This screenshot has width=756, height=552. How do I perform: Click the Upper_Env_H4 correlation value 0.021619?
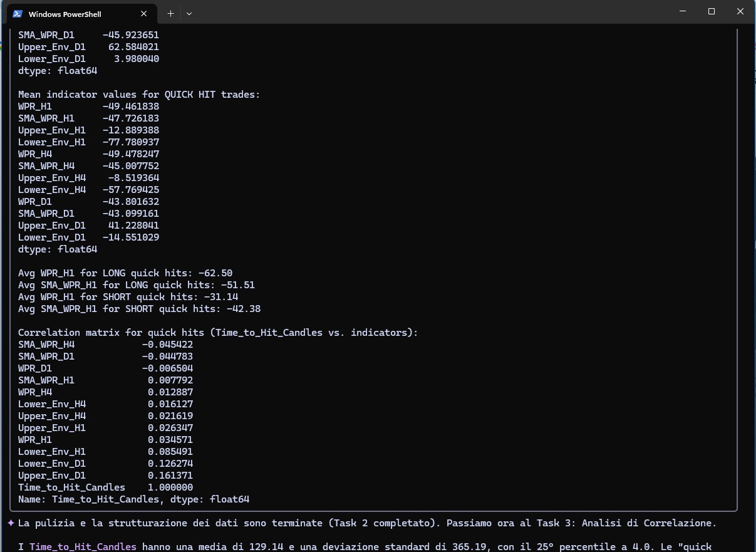(x=170, y=416)
